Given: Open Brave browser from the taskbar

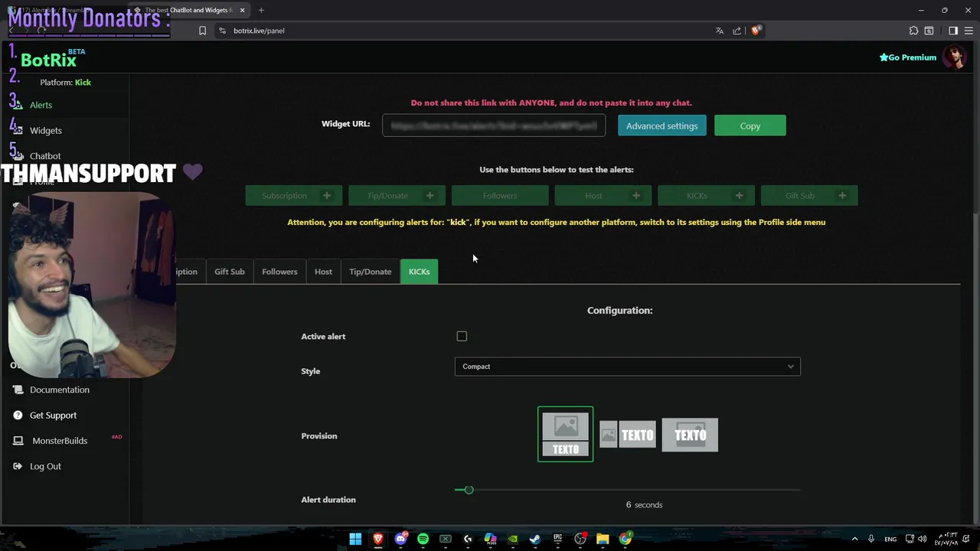Looking at the screenshot, I should 377,539.
